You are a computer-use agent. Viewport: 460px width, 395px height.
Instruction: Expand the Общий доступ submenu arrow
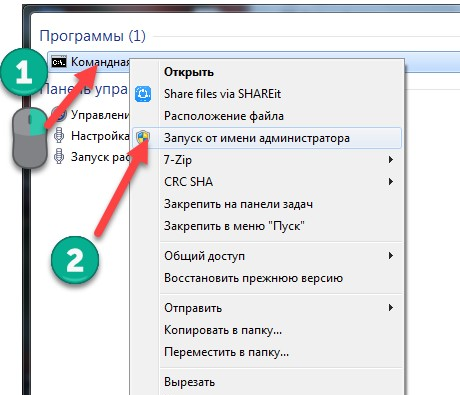click(391, 256)
